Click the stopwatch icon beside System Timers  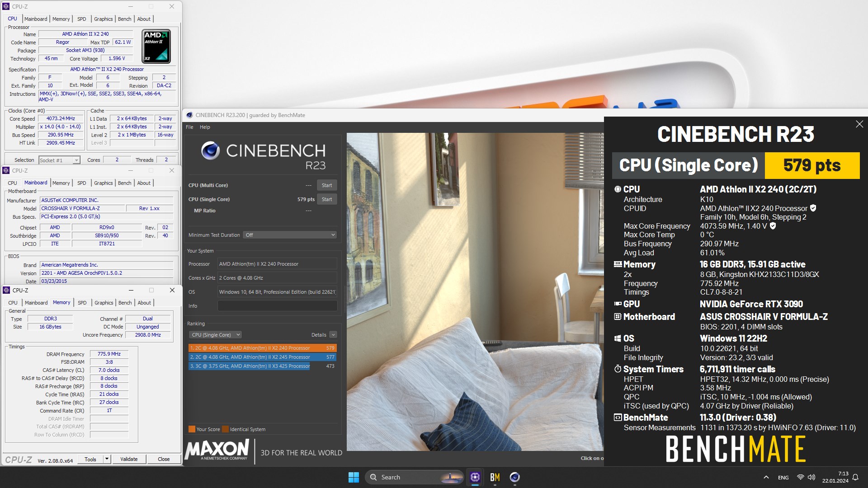[618, 369]
